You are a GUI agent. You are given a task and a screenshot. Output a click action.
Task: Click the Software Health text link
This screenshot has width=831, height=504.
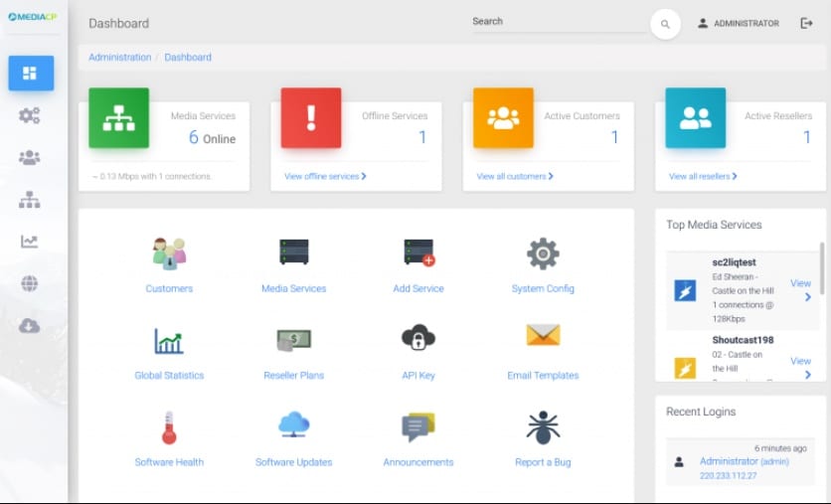(169, 462)
